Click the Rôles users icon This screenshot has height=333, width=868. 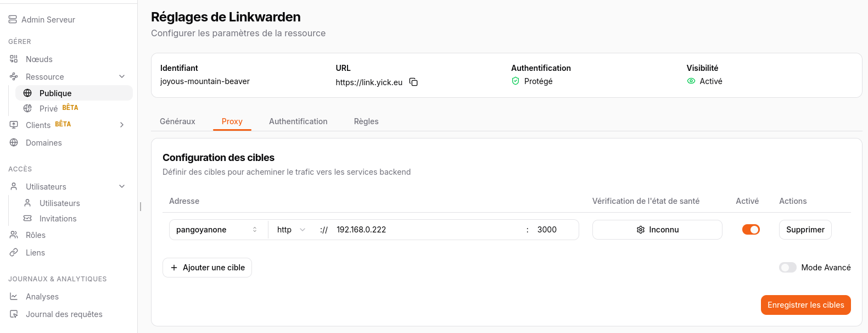[x=14, y=235]
